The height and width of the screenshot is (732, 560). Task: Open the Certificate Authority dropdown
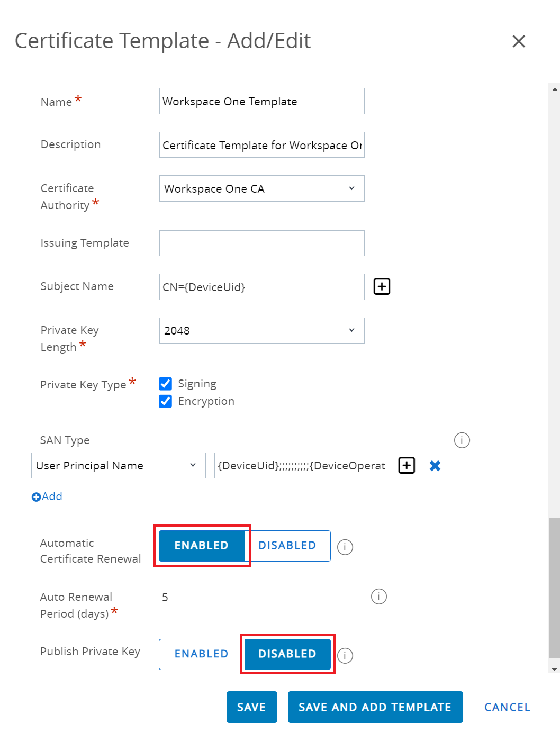tap(261, 188)
